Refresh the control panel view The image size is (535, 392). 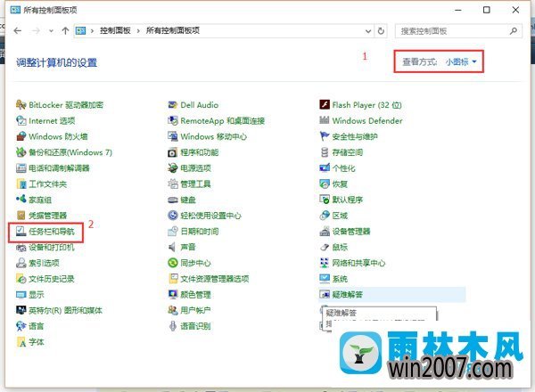tap(381, 31)
